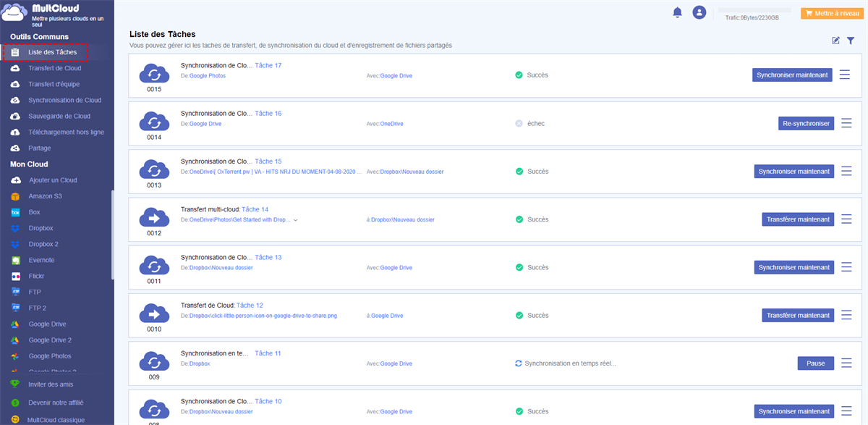Select the Evernote icon in sidebar

tap(15, 260)
